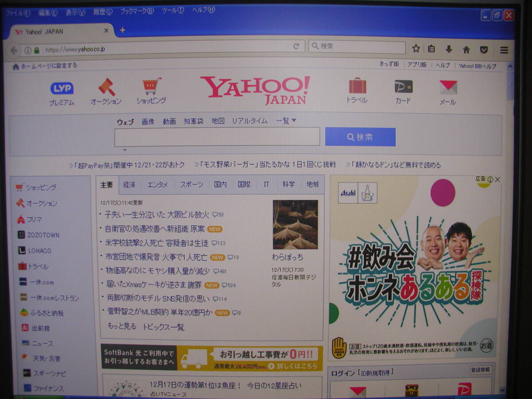Switch to the 経済 news tab

(x=129, y=185)
